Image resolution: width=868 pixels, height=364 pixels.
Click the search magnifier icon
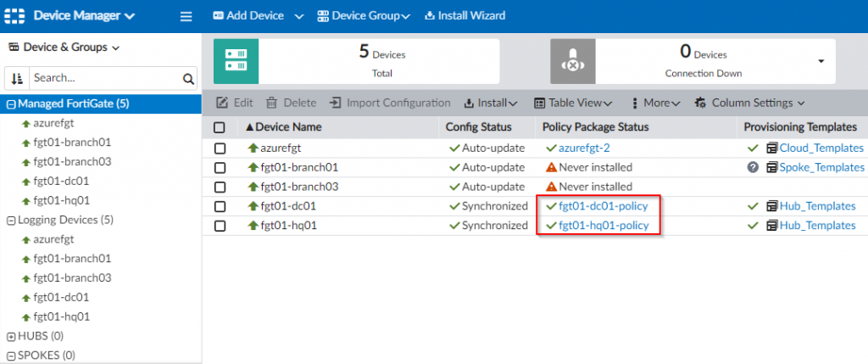click(189, 79)
